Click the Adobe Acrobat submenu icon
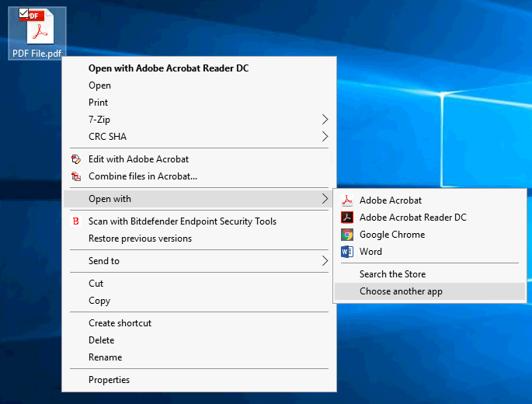Screen dimensions: 532x404 tap(347, 200)
